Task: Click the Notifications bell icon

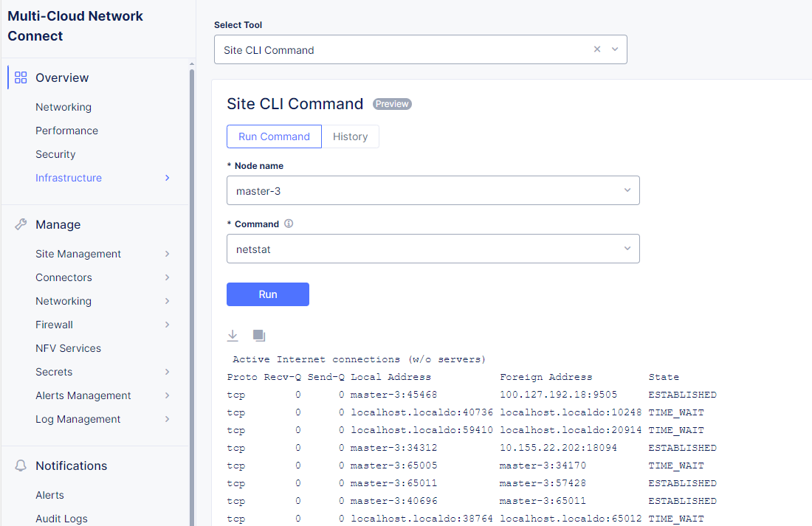Action: pos(21,466)
